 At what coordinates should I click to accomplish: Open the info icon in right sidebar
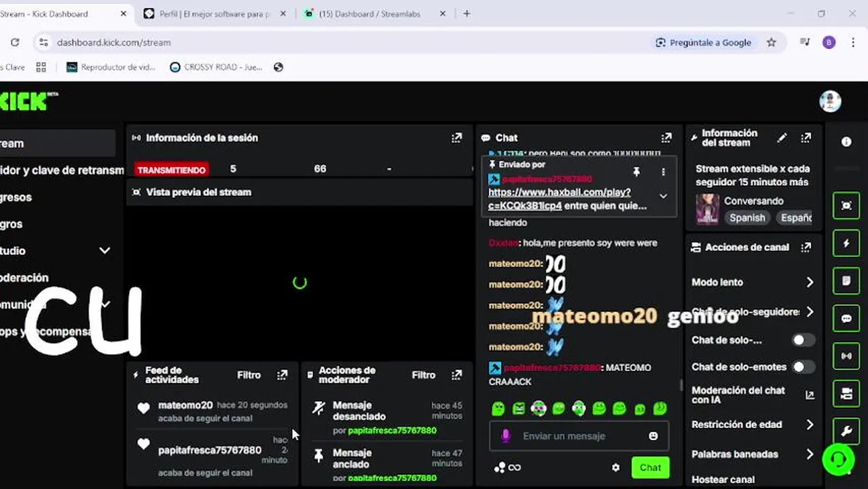coord(846,142)
